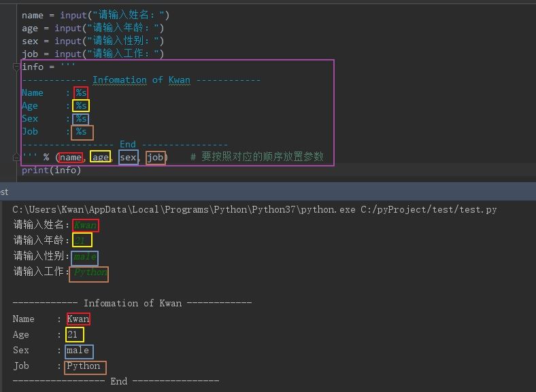
Task: Click the sex variable assignment line
Action: 93,41
